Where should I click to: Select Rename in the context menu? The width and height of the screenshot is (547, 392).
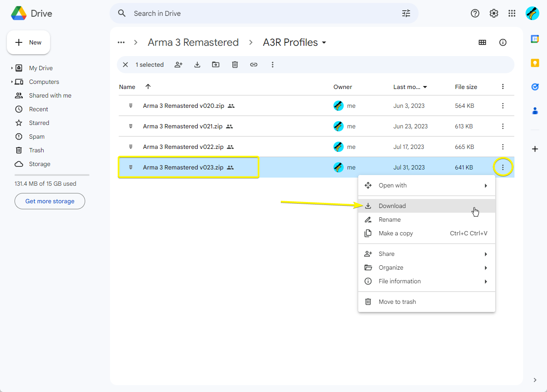[x=389, y=220]
